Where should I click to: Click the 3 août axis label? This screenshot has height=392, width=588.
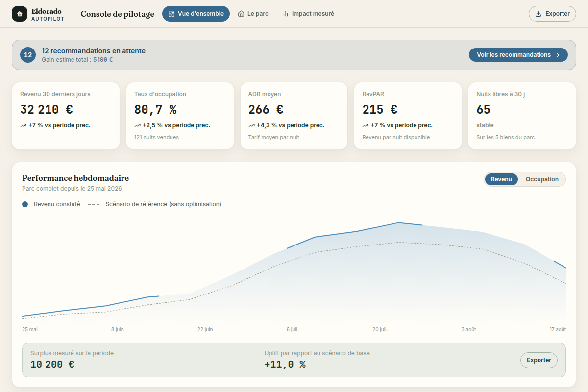click(468, 330)
